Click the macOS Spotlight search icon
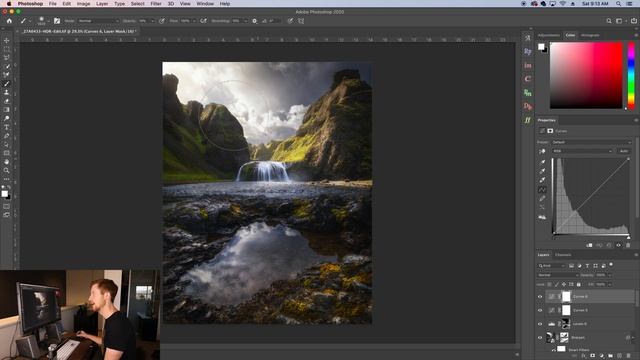640x360 pixels. [618, 4]
